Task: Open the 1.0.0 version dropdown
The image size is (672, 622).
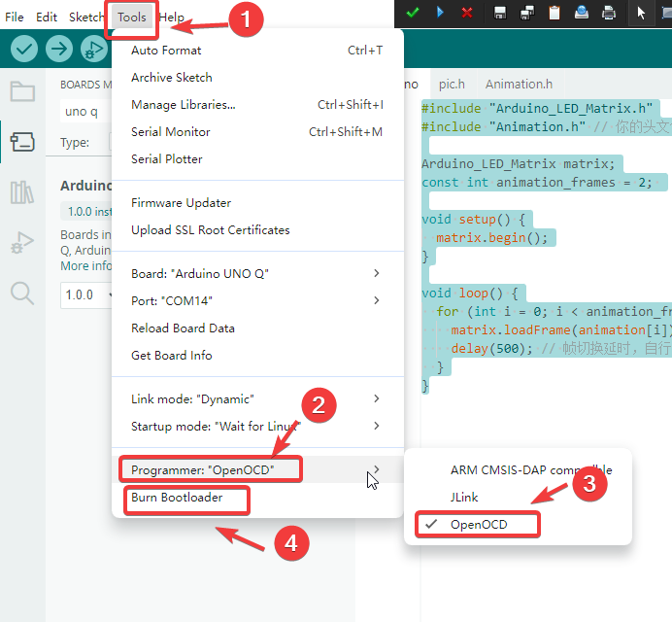Action: (86, 295)
